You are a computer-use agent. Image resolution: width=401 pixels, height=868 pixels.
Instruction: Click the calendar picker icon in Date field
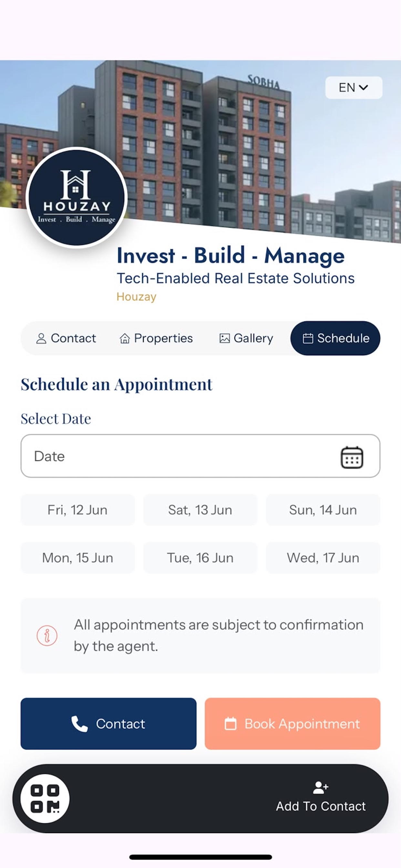352,457
